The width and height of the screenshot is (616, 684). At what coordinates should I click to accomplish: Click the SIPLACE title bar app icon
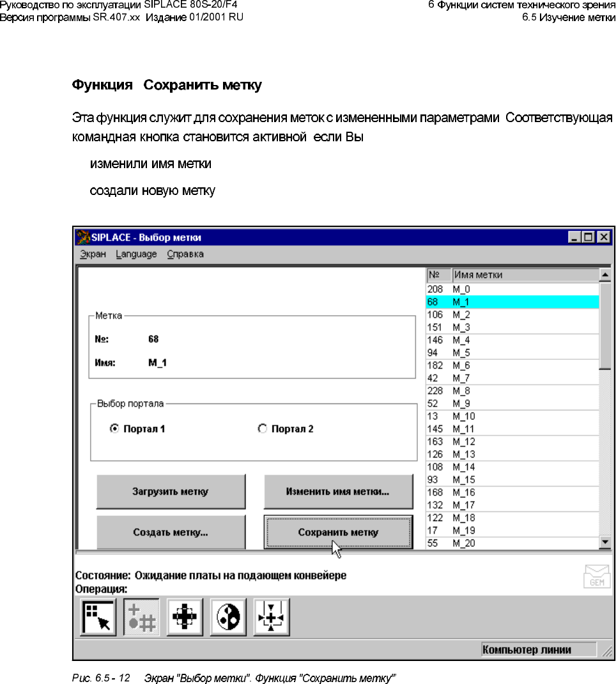(83, 237)
